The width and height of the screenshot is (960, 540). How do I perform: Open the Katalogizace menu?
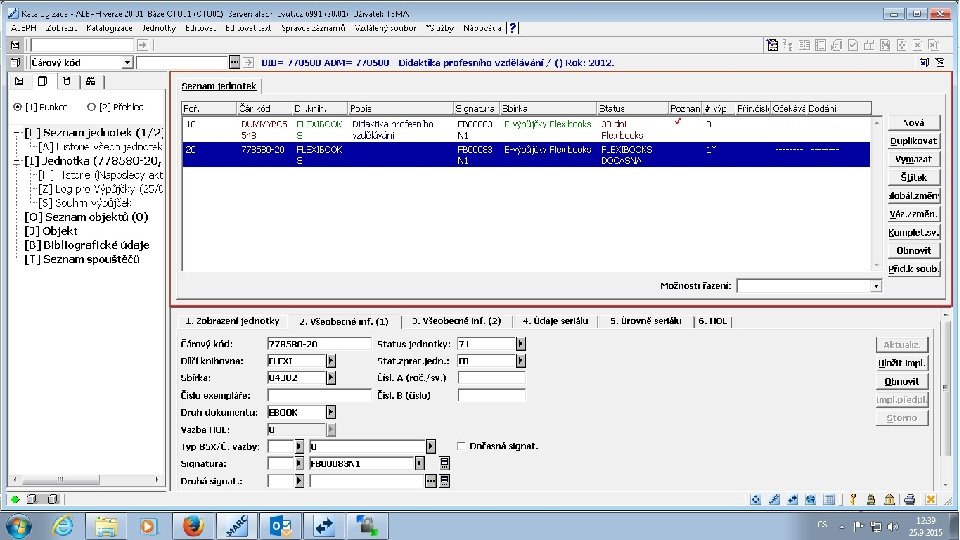pyautogui.click(x=109, y=28)
